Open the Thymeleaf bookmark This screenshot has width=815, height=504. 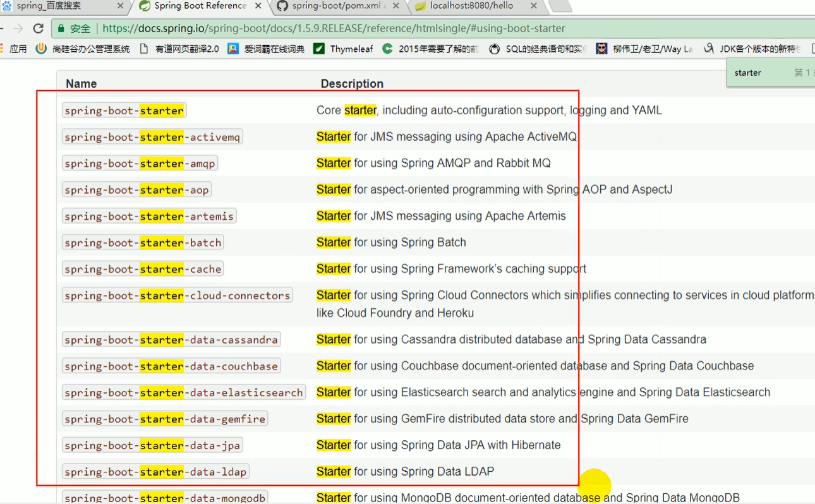[x=343, y=49]
